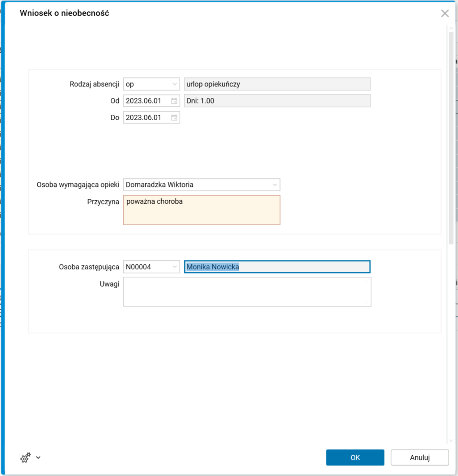458x476 pixels.
Task: Click the Dni: 1.00 field
Action: pos(277,101)
